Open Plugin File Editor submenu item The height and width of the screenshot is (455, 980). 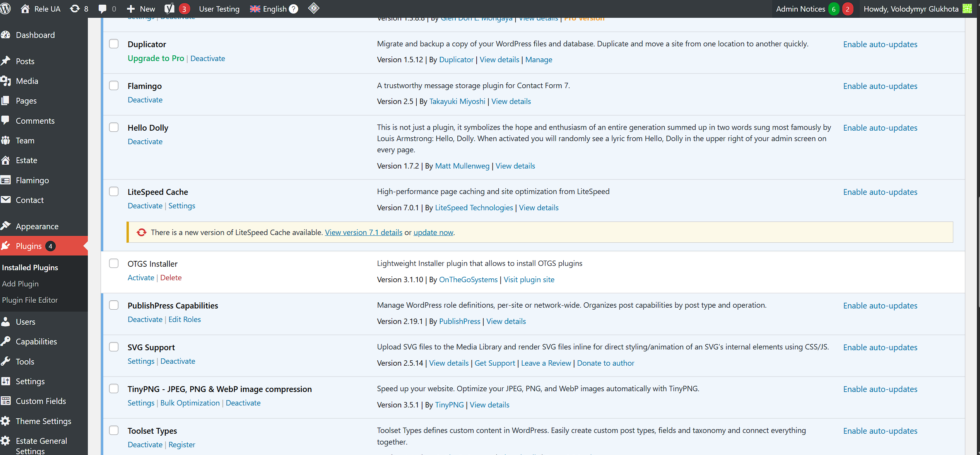click(x=30, y=300)
